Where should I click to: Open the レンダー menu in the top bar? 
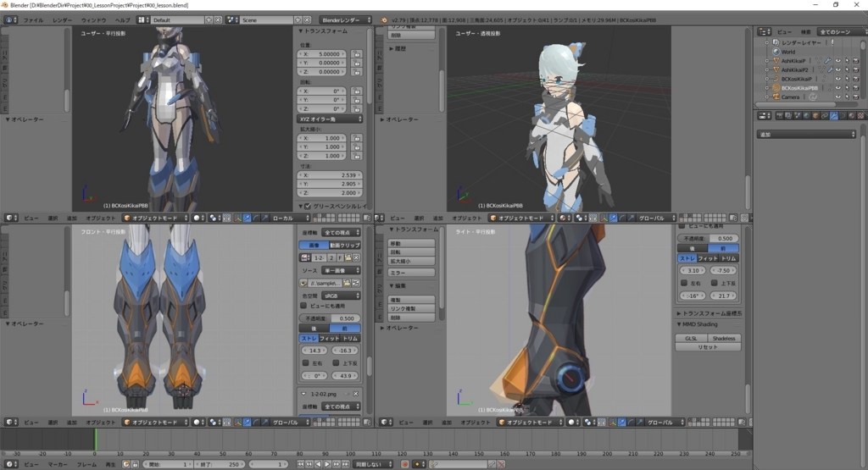62,20
